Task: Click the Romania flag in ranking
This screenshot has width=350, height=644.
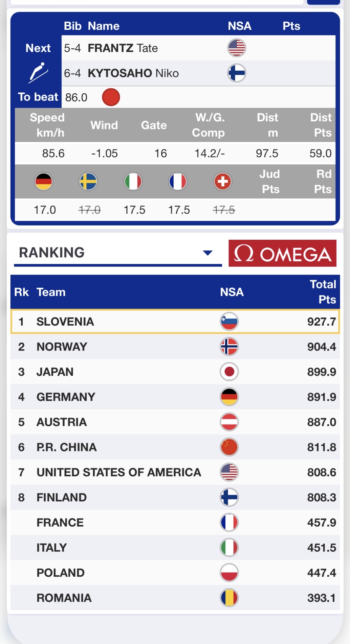Action: coord(229,598)
